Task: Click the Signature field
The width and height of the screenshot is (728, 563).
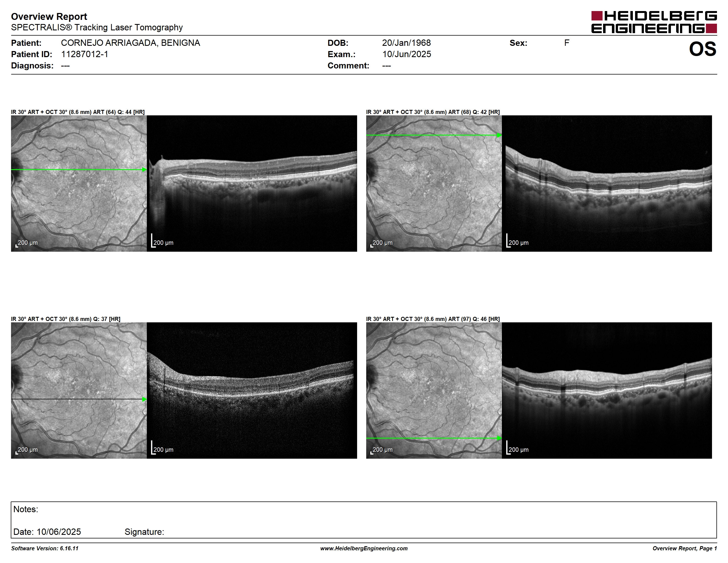Action: pos(144,532)
